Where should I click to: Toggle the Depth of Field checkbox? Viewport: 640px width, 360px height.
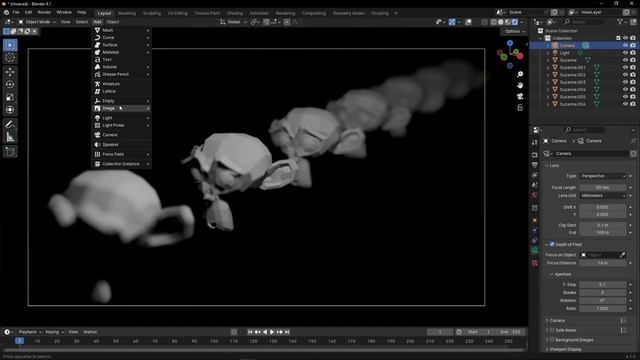pos(552,244)
